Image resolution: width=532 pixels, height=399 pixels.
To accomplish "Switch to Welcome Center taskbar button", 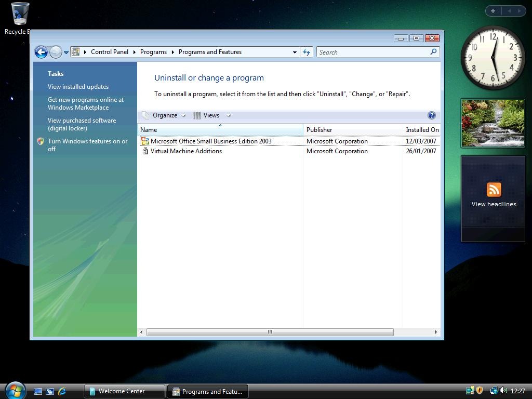I will pos(125,391).
